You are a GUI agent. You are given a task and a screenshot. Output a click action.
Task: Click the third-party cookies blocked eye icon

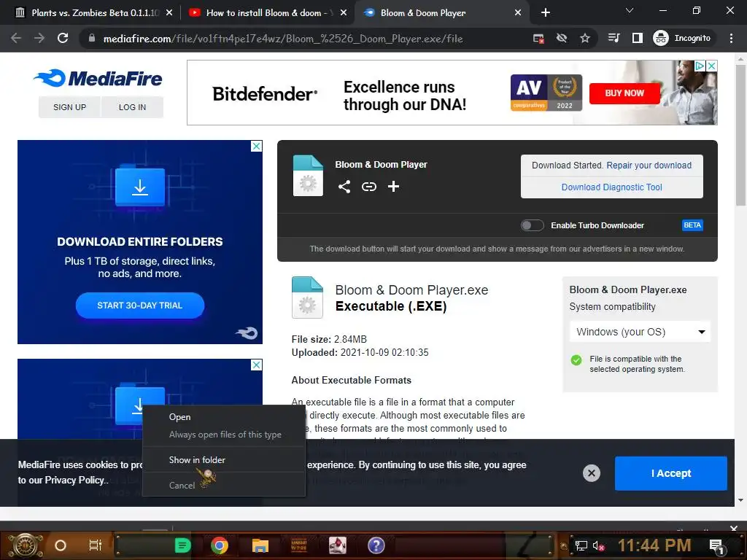point(562,38)
